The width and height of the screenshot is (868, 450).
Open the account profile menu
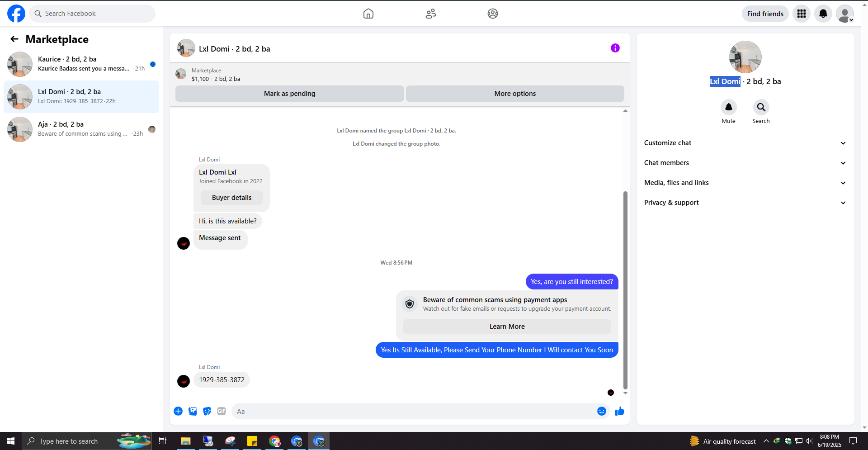845,14
